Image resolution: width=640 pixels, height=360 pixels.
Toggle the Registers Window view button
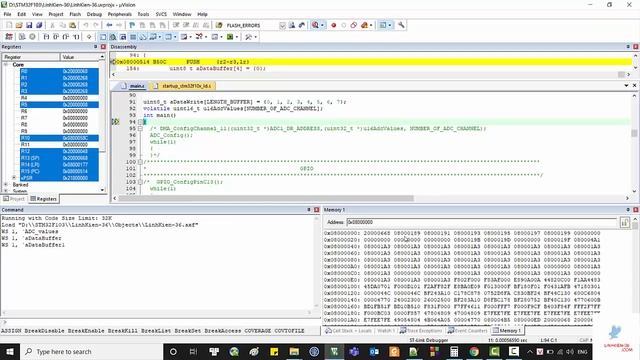[x=133, y=37]
